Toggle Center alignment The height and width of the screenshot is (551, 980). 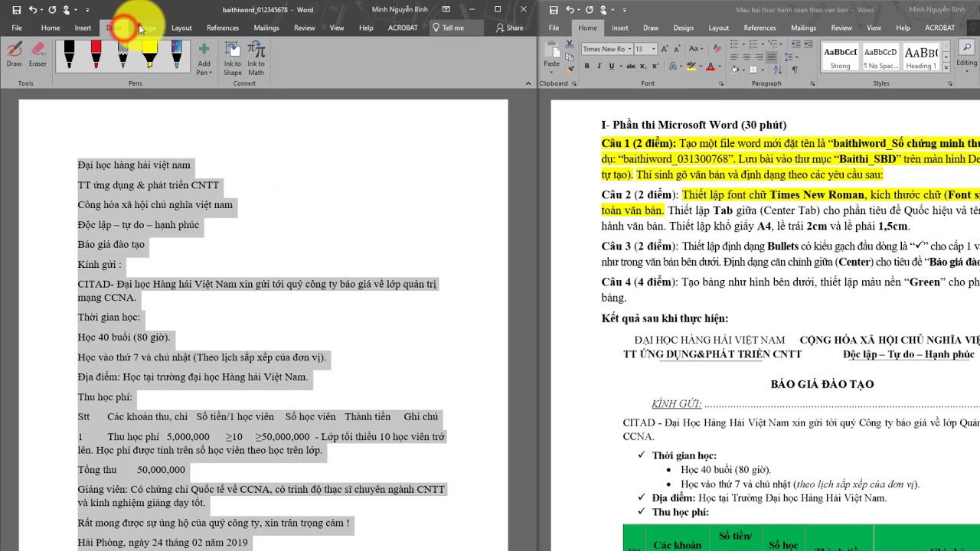click(x=746, y=57)
